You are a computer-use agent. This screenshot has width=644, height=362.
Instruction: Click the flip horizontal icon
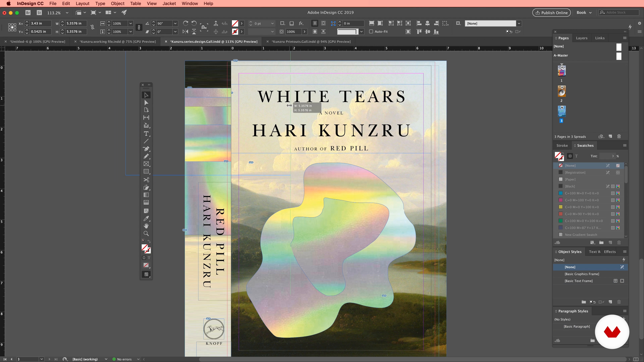pos(185,32)
